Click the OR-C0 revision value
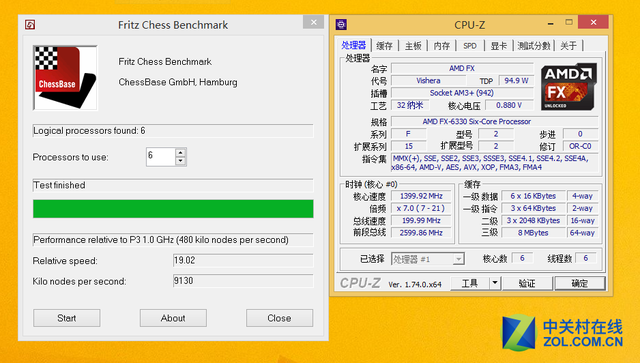This screenshot has height=363, width=640. click(x=580, y=146)
